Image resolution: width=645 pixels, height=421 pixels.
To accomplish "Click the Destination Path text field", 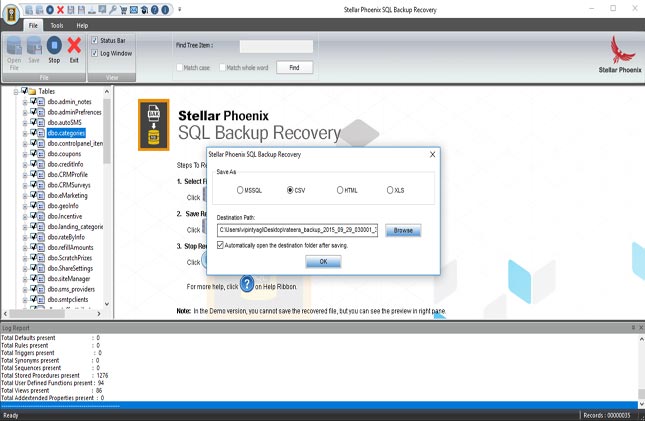I will (x=297, y=230).
